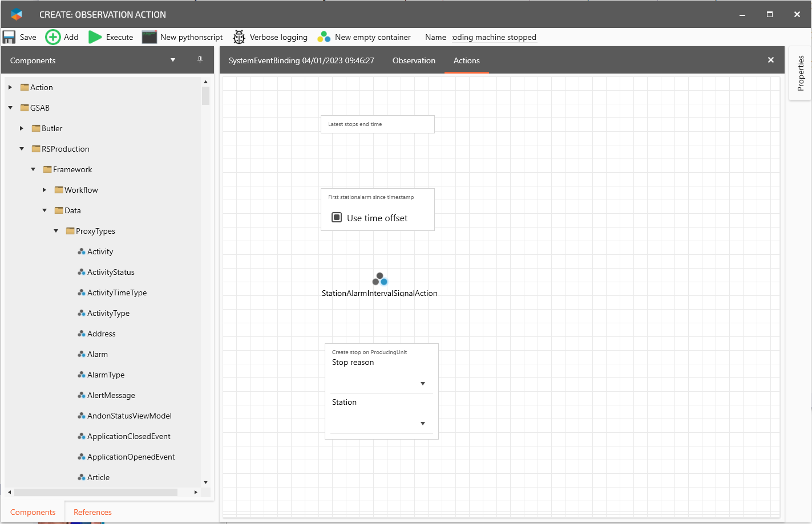812x524 pixels.
Task: Click the Save floppy disk icon
Action: (9, 37)
